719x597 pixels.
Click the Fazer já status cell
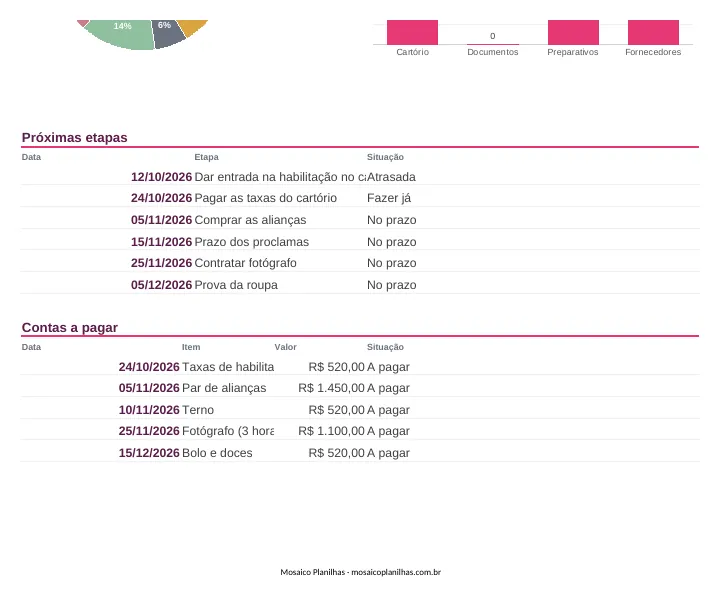click(x=389, y=198)
